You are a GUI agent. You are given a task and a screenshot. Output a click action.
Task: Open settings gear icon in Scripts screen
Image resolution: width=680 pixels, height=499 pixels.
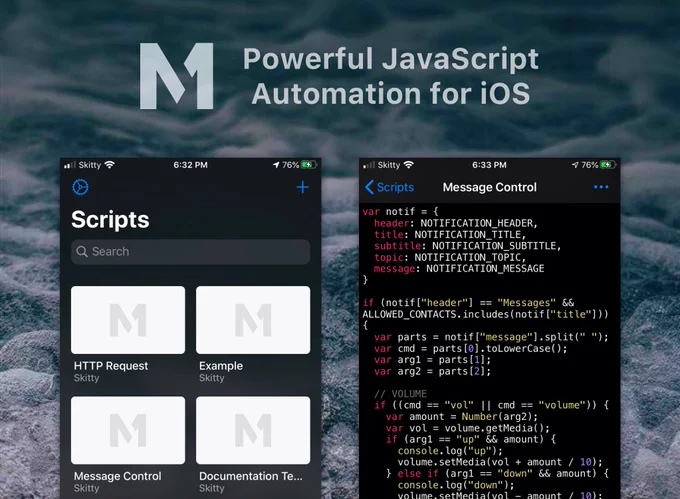click(80, 187)
